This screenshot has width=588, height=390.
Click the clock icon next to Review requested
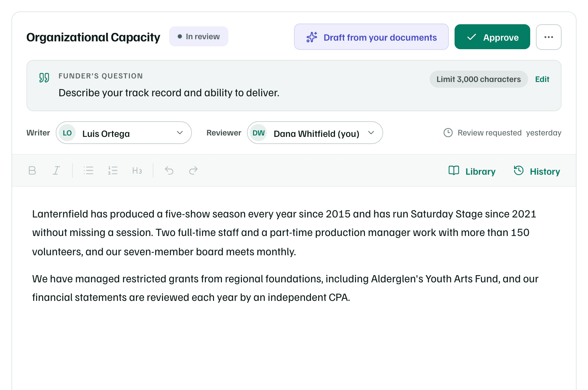[448, 133]
